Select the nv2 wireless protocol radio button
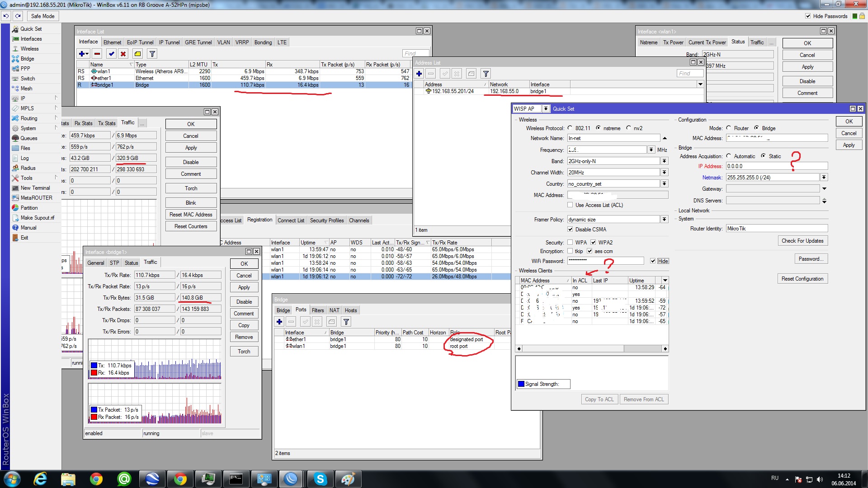 tap(628, 128)
